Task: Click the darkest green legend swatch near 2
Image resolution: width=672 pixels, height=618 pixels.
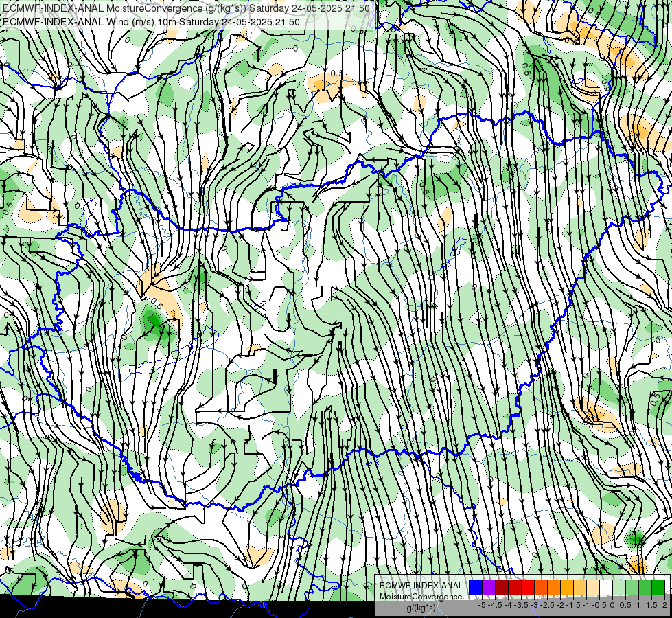Action: coord(658,587)
